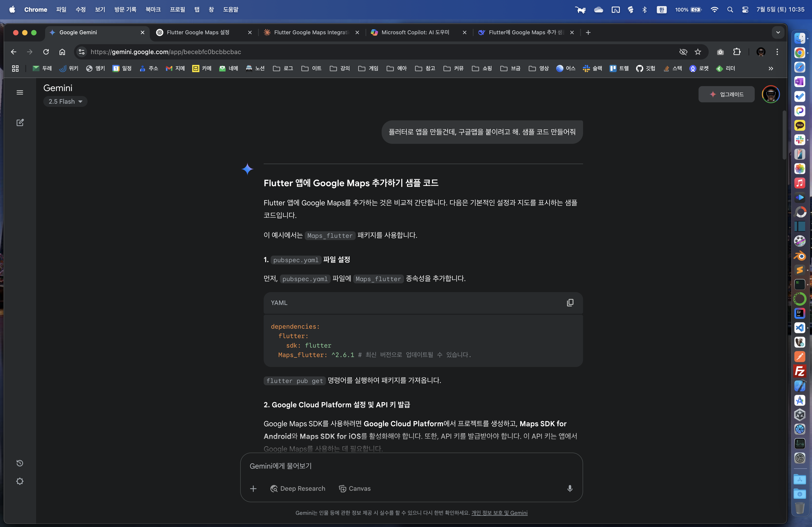812x527 pixels.
Task: Bookmark this page with the star icon
Action: pos(698,52)
